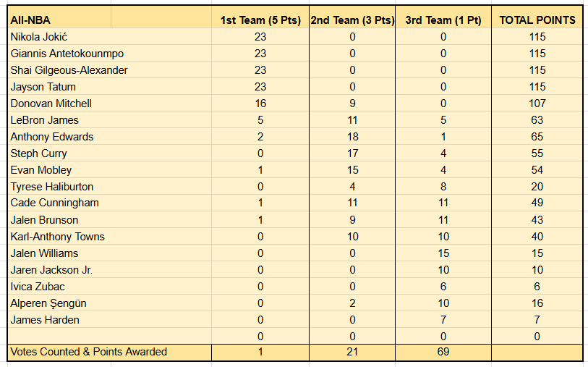Click the 1st Team (5 Pts) column header
Viewport: 588px width, 367px height.
[x=260, y=20]
